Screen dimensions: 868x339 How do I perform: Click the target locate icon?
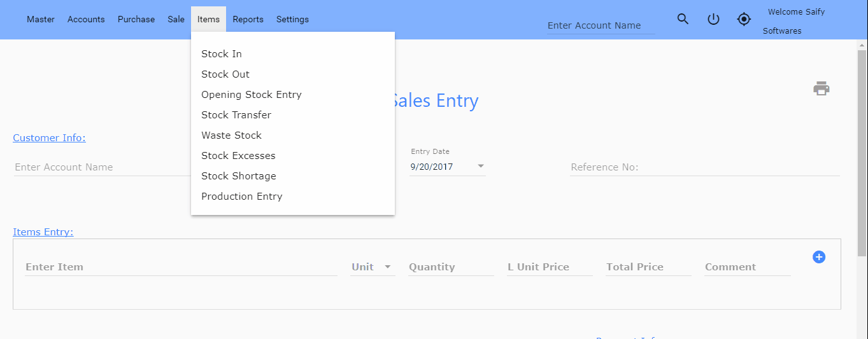point(744,19)
